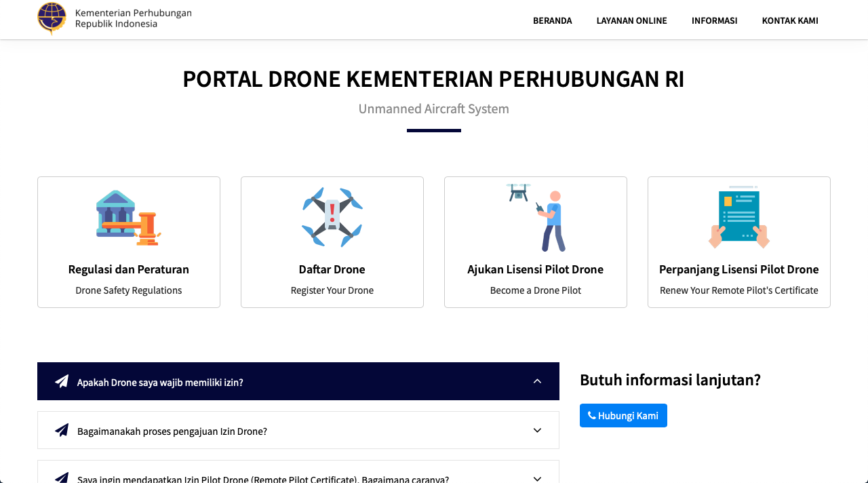Open Bagaimanakah proses pengajuan Izin Drone accordion
The width and height of the screenshot is (868, 483).
click(298, 430)
